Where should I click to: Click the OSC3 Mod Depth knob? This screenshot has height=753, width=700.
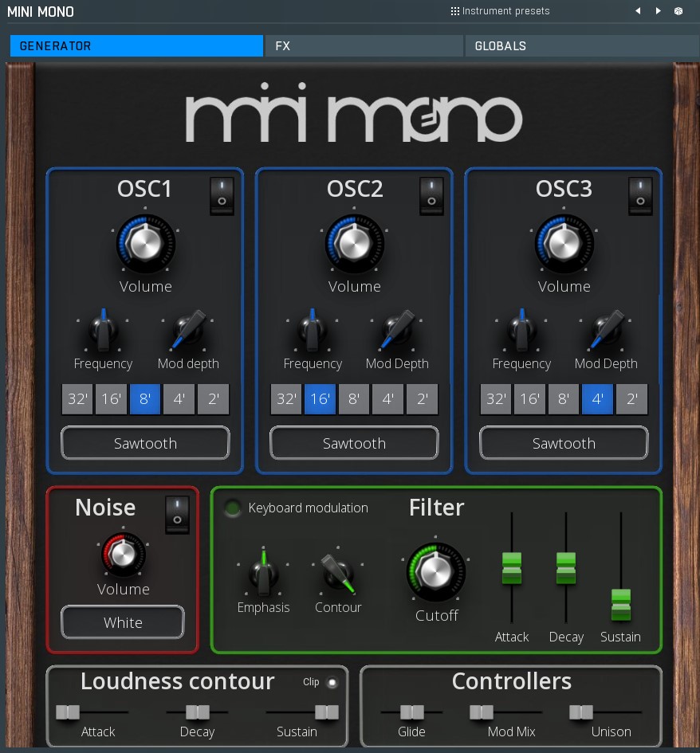(x=606, y=329)
